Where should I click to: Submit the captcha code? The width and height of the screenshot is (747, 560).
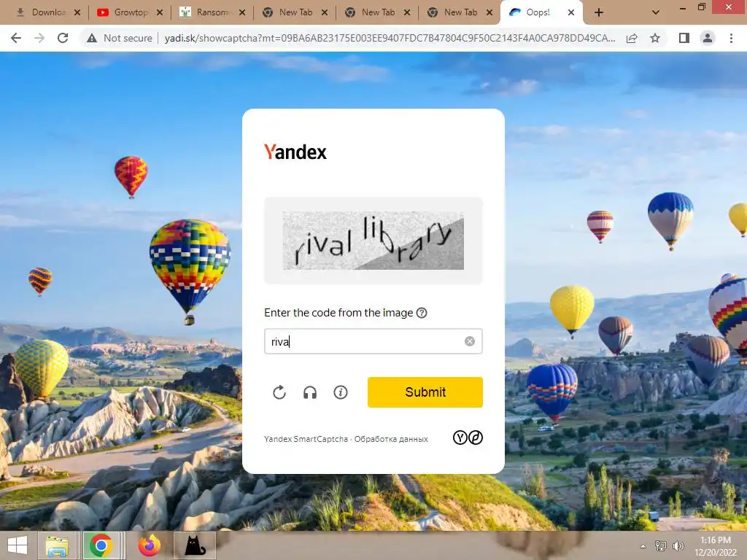coord(425,392)
